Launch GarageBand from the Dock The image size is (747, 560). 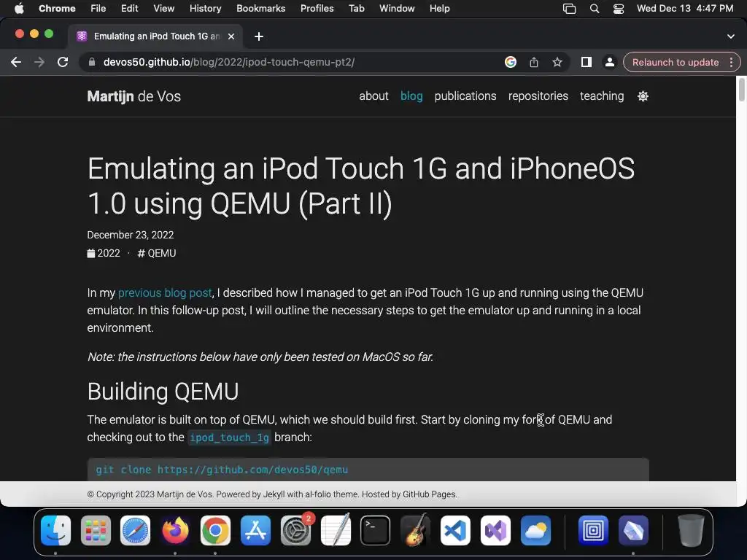pos(415,531)
